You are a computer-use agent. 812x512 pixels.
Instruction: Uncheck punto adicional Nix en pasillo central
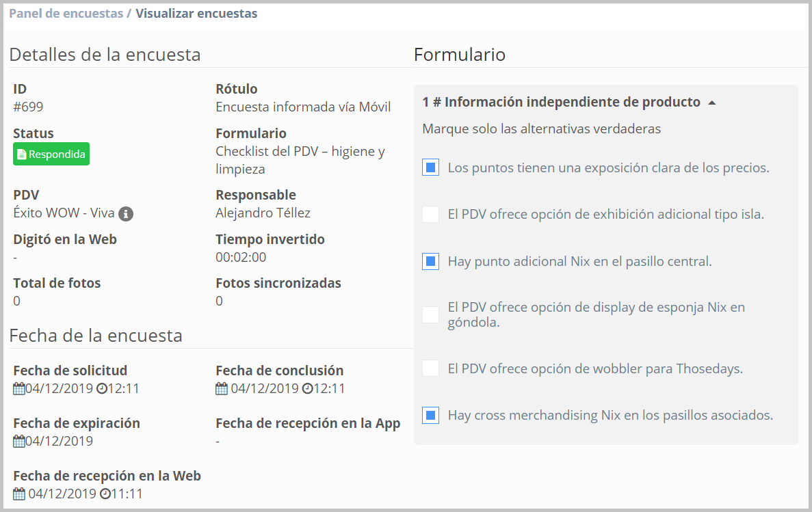tap(430, 261)
